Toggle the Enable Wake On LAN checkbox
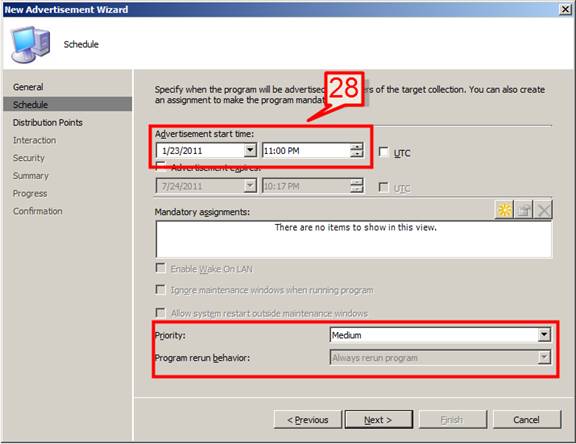576x444 pixels. point(161,268)
